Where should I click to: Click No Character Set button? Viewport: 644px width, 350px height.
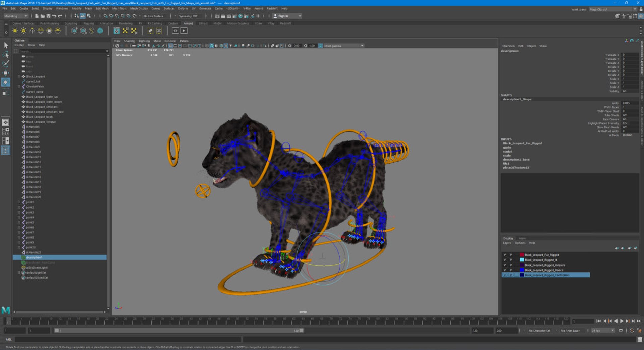tap(539, 331)
